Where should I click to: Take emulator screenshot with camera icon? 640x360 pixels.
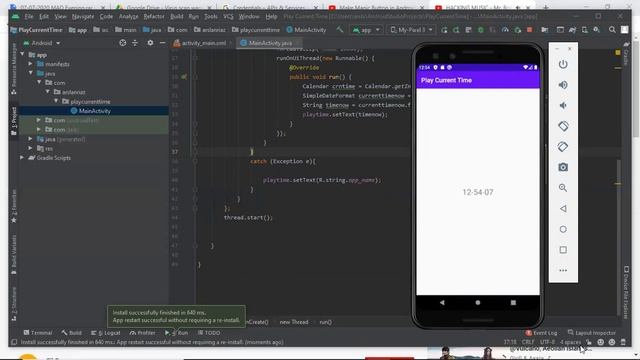click(x=563, y=167)
